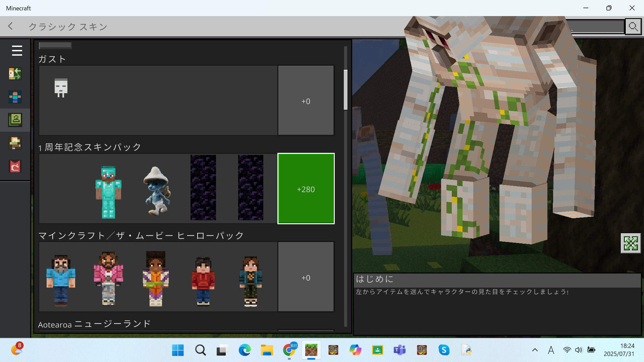Pick the orange and purple robe hero skin
644x362 pixels.
156,279
